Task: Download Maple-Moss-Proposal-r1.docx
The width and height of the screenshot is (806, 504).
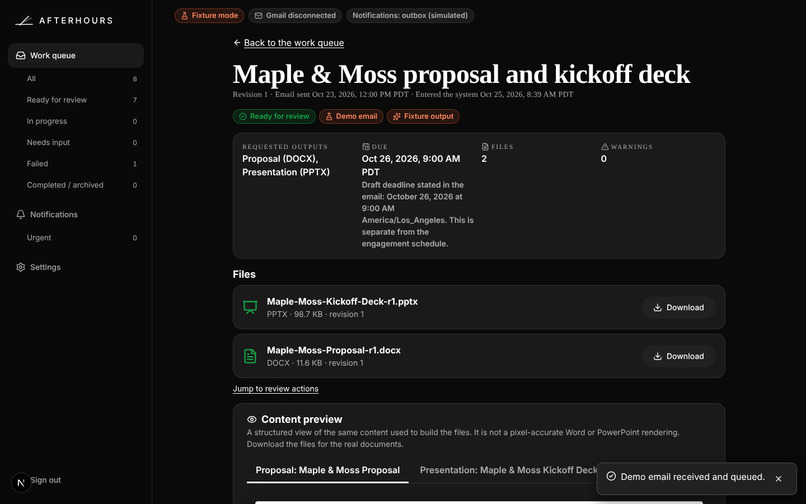Action: [x=678, y=356]
